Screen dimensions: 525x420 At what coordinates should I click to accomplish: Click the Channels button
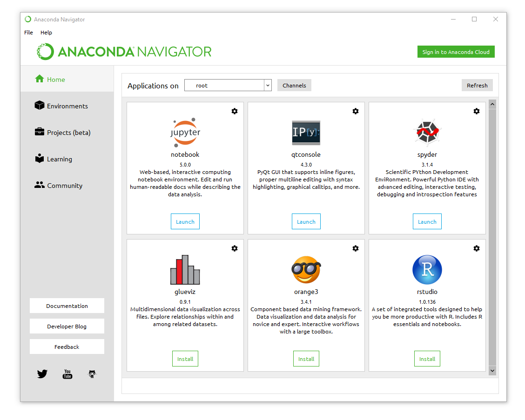[294, 85]
